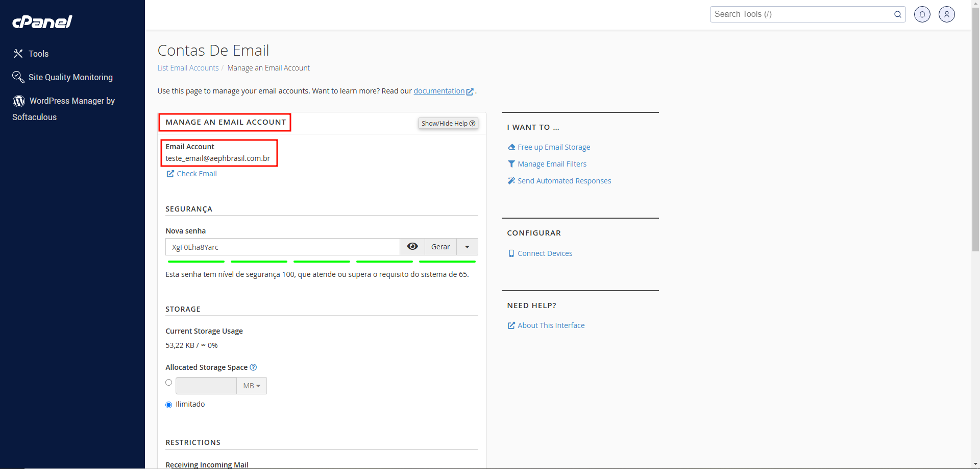The image size is (980, 469).
Task: Click the cPanel logo
Action: coord(42,21)
